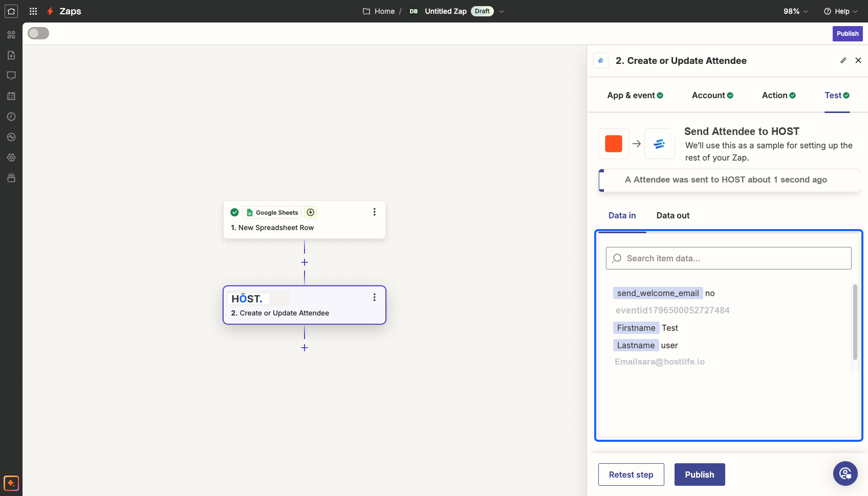868x496 pixels.
Task: Switch to the Data out tab
Action: [673, 215]
